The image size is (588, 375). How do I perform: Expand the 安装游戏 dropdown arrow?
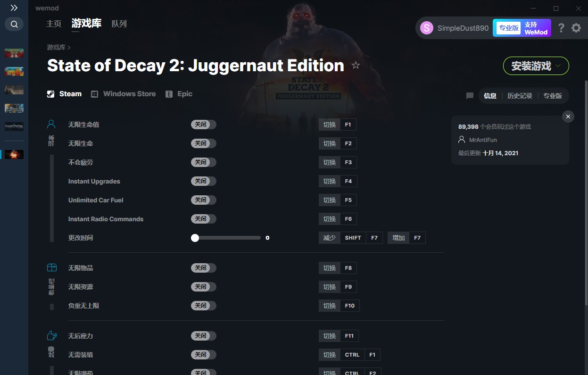pyautogui.click(x=559, y=66)
